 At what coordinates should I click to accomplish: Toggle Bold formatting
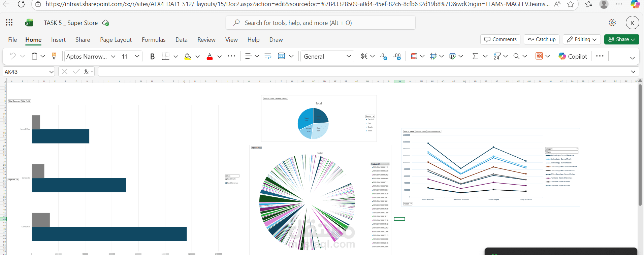pos(152,56)
